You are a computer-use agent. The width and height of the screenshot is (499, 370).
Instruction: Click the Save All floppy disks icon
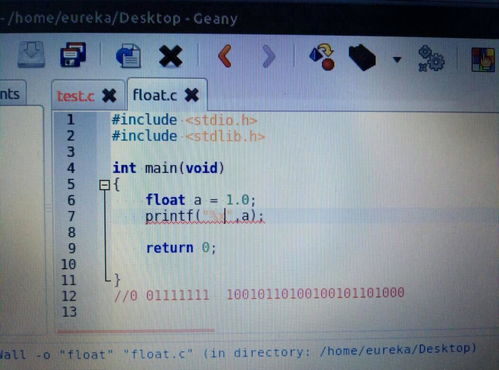click(73, 55)
